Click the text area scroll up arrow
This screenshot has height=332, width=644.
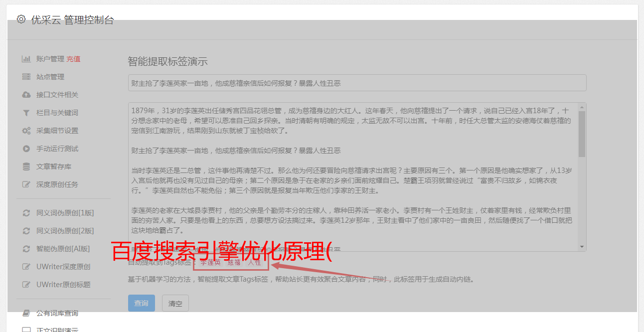tap(582, 107)
